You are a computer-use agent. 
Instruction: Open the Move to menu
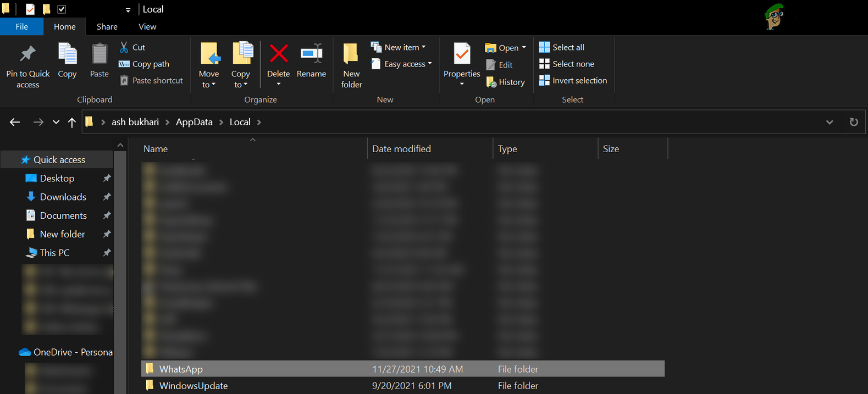point(209,65)
